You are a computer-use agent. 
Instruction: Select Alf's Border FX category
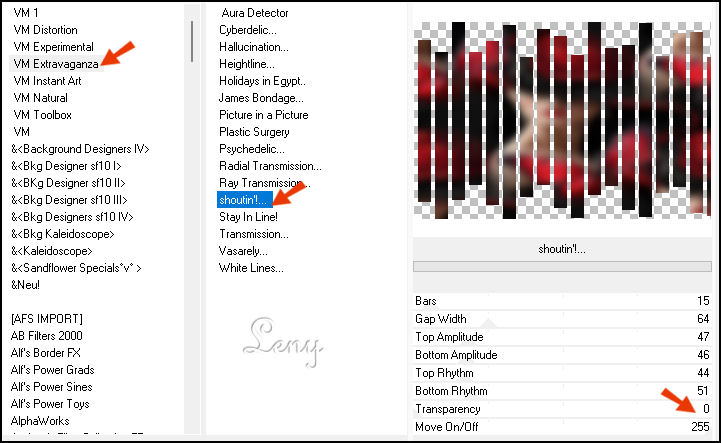46,353
